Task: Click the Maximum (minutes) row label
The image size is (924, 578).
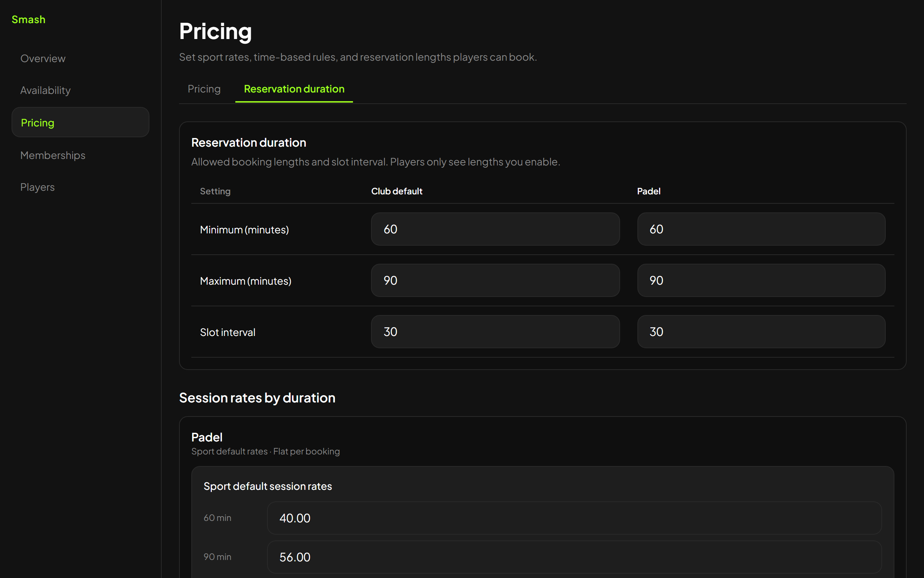Action: pos(245,281)
